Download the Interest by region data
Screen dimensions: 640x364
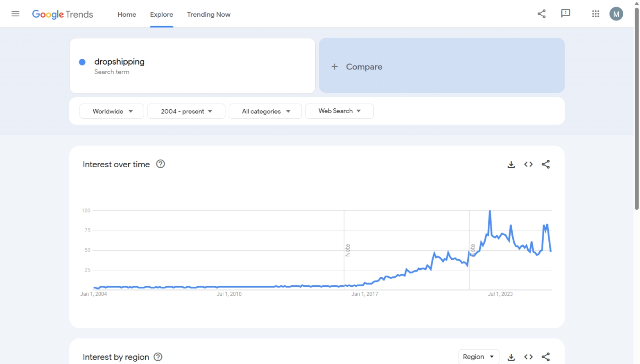pyautogui.click(x=511, y=357)
